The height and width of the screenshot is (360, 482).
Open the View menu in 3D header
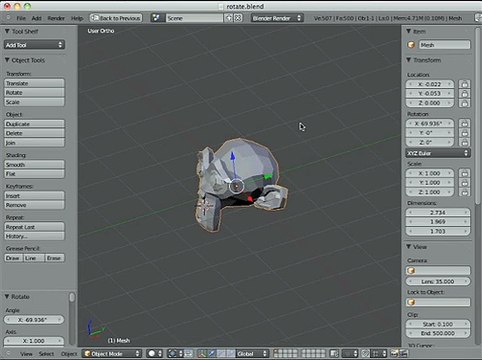(26, 354)
